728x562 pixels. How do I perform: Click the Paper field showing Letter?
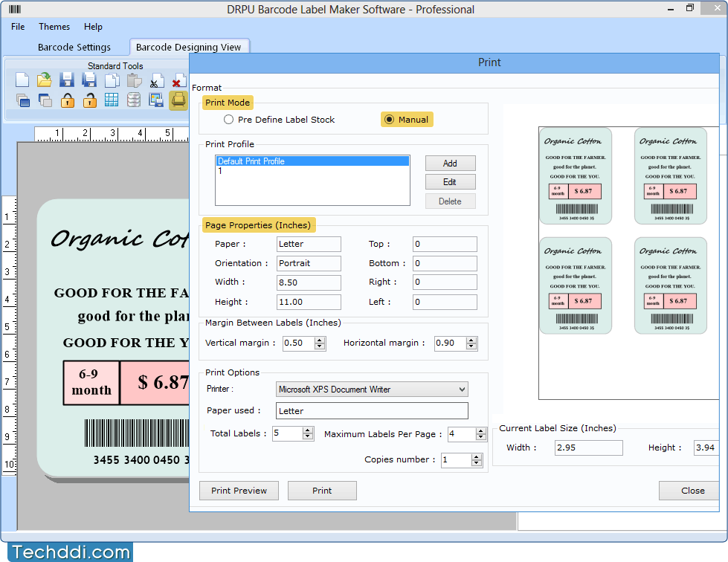coord(309,244)
